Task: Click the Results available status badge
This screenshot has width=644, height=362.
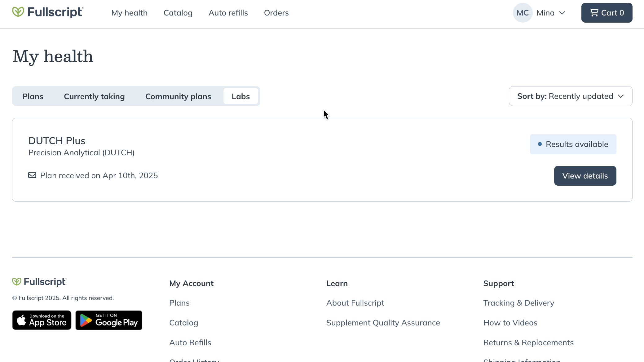Action: point(573,144)
